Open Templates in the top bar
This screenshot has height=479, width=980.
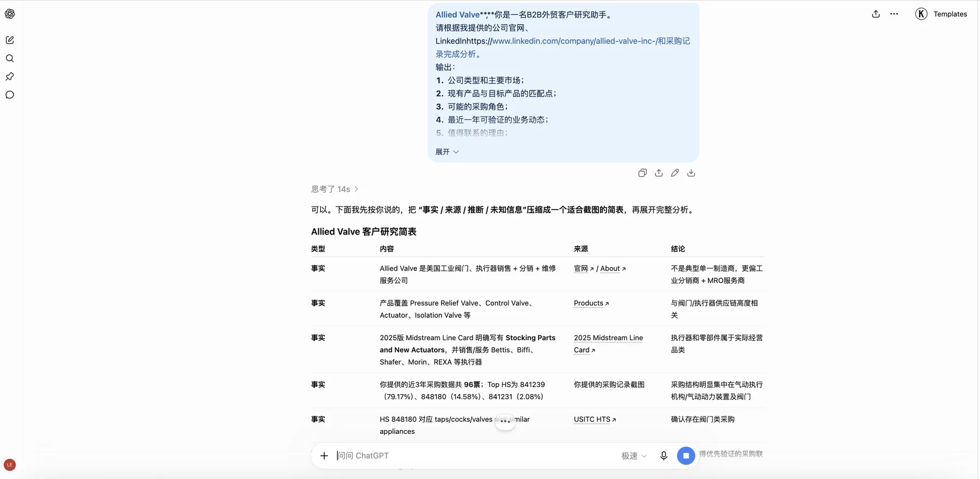tap(950, 14)
